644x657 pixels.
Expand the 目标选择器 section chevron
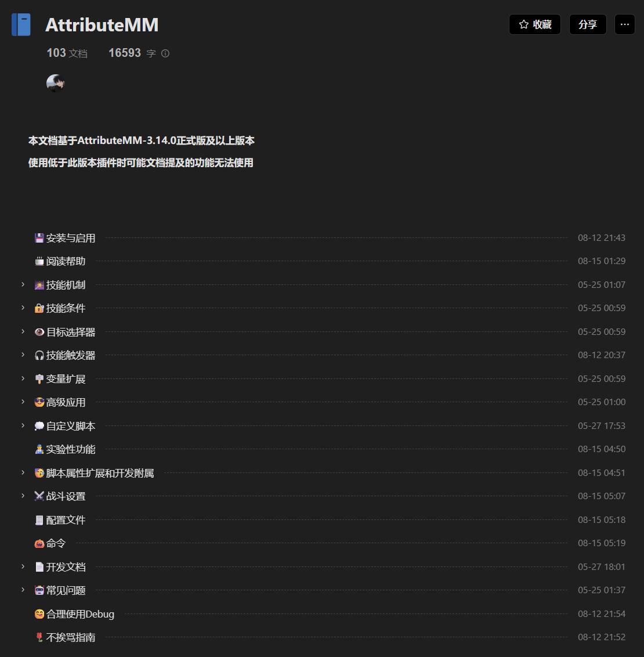[x=23, y=331]
